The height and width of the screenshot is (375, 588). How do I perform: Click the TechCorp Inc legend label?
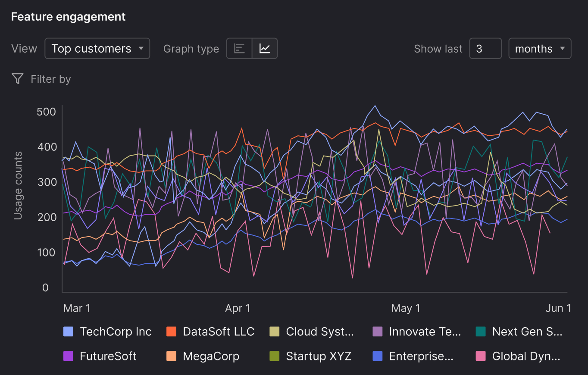click(x=116, y=331)
